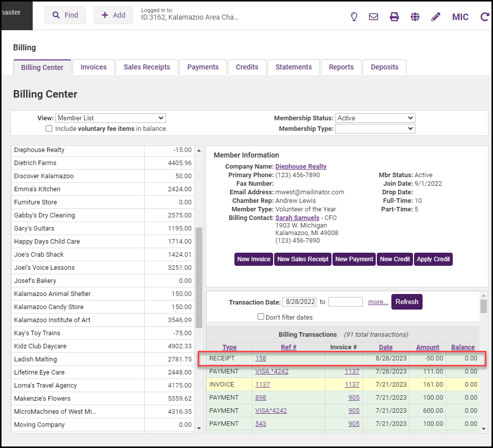Image resolution: width=493 pixels, height=448 pixels.
Task: Click the refresh arrow icon at top right
Action: (484, 17)
